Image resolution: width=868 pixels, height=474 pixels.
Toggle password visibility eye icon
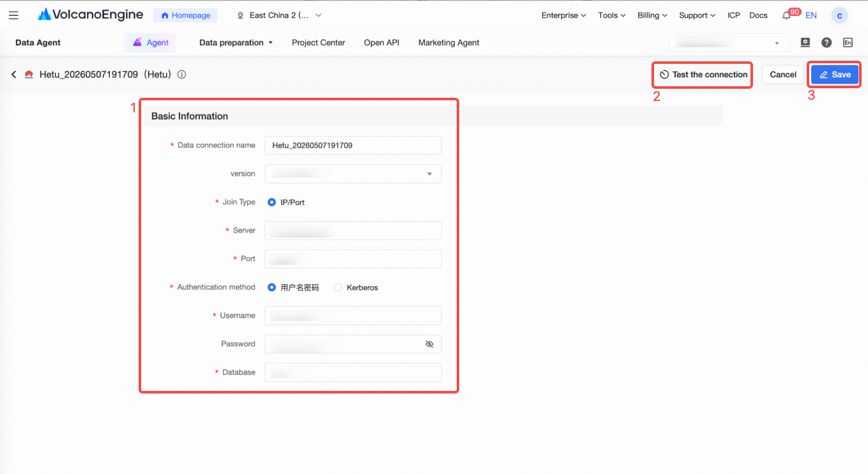[x=429, y=344]
